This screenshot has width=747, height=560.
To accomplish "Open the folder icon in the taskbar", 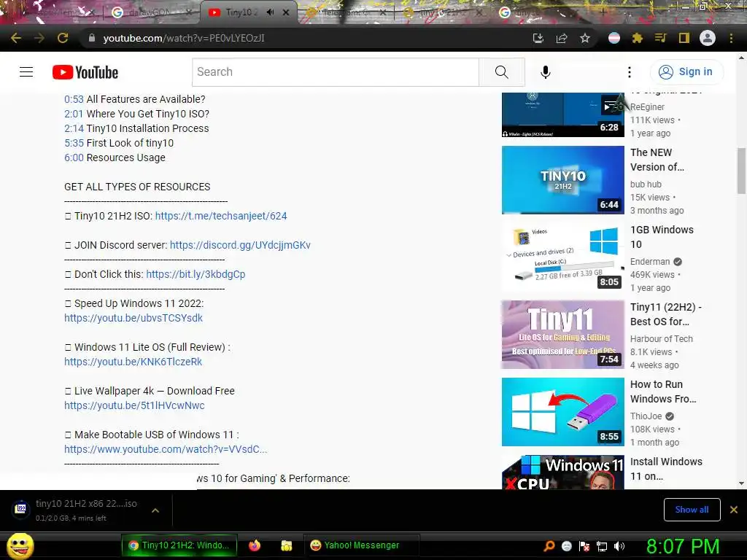I will coord(286,545).
